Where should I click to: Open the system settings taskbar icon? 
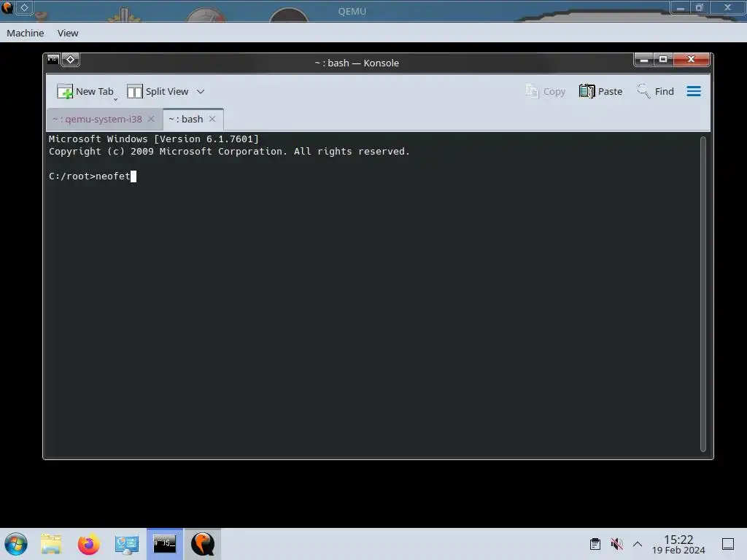[x=127, y=544]
